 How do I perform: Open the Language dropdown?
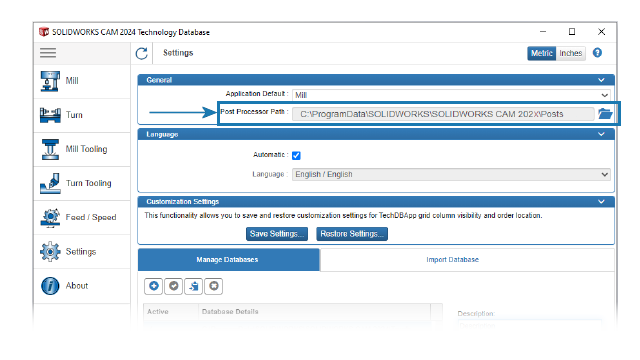coord(451,174)
